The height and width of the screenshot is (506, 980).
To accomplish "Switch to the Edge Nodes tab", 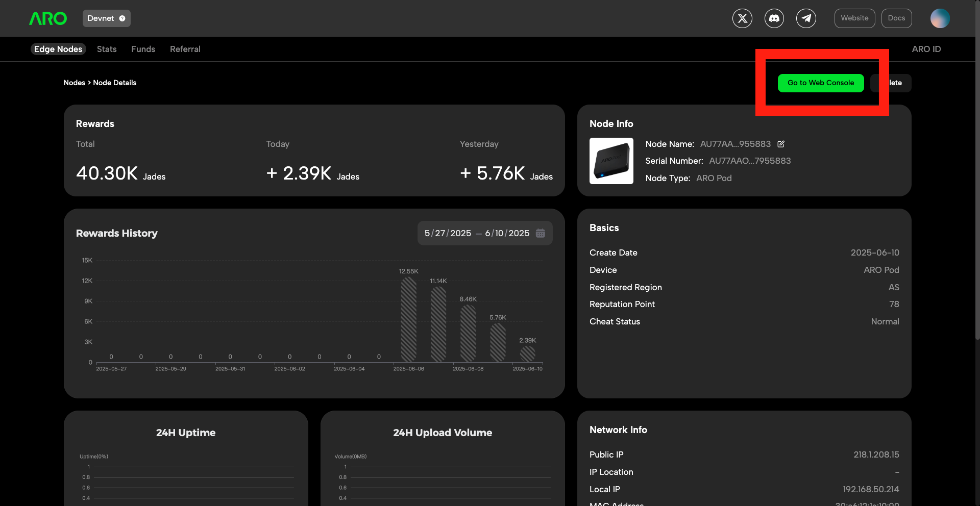I will [x=58, y=49].
